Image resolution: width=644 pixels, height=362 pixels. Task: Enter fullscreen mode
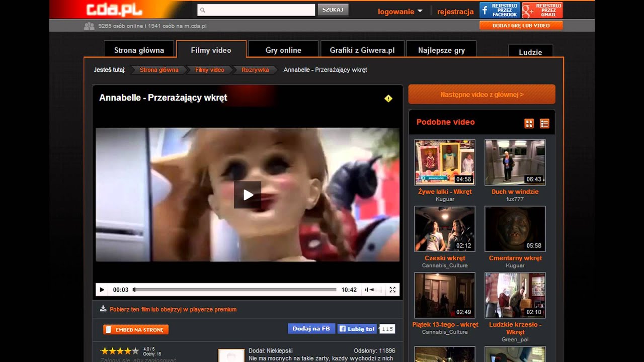pyautogui.click(x=392, y=290)
